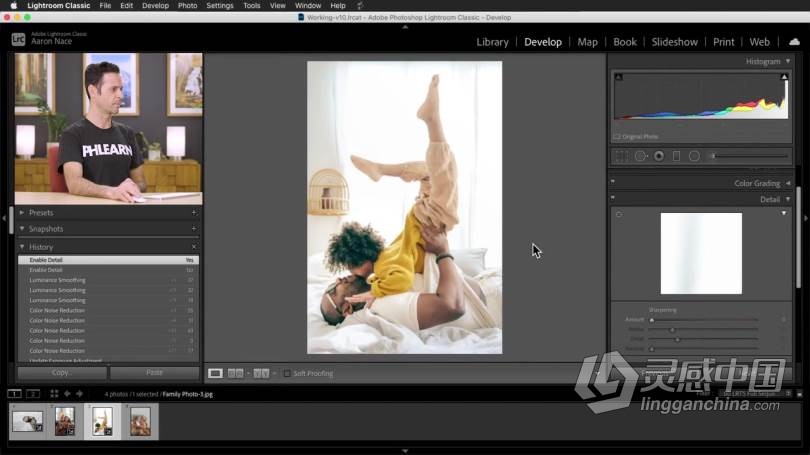The width and height of the screenshot is (810, 455).
Task: Collapse the Snapshots panel
Action: [x=22, y=228]
